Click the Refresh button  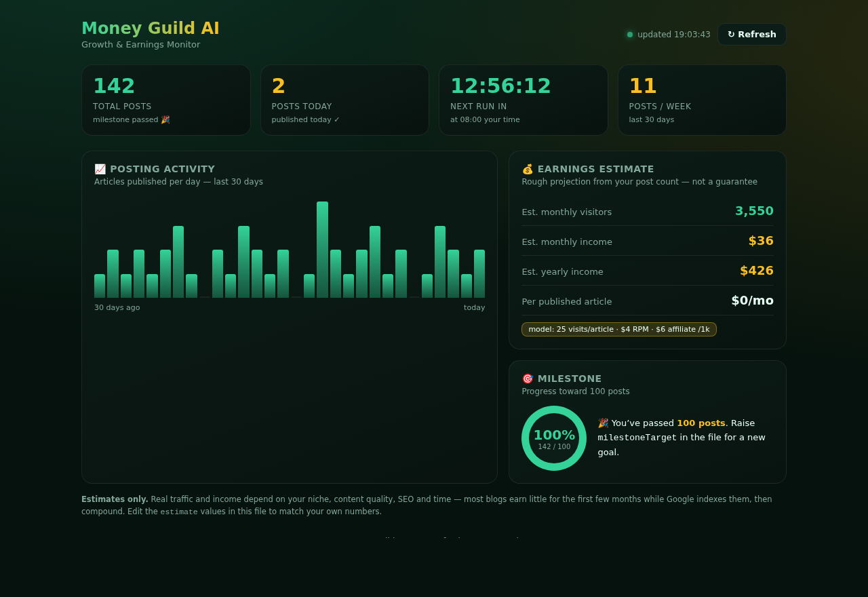tap(752, 35)
